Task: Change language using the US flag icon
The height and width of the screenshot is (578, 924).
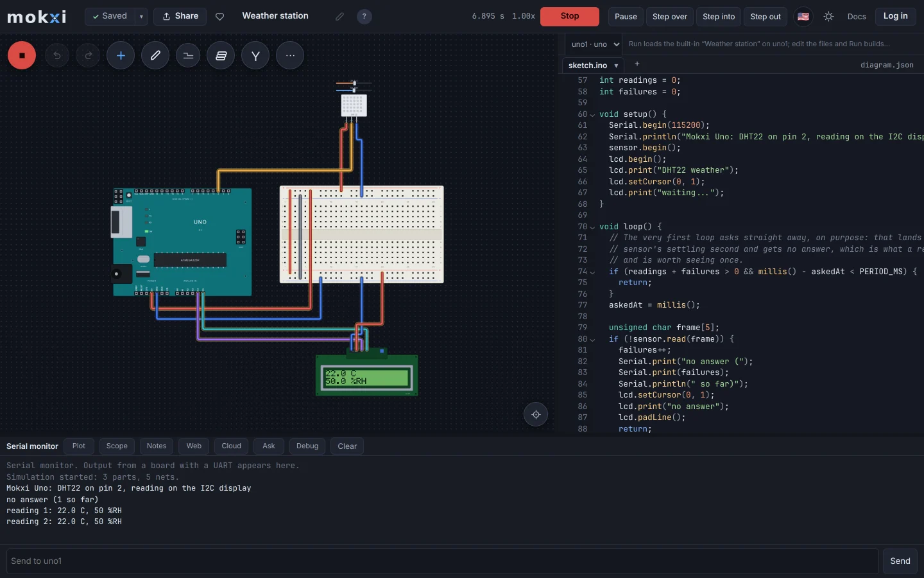Action: click(x=803, y=16)
